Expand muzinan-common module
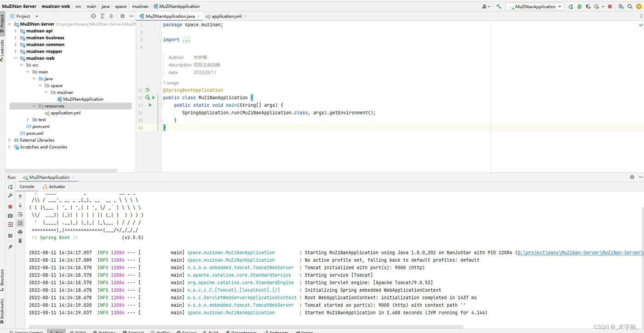Image resolution: width=644 pixels, height=333 pixels. click(15, 45)
